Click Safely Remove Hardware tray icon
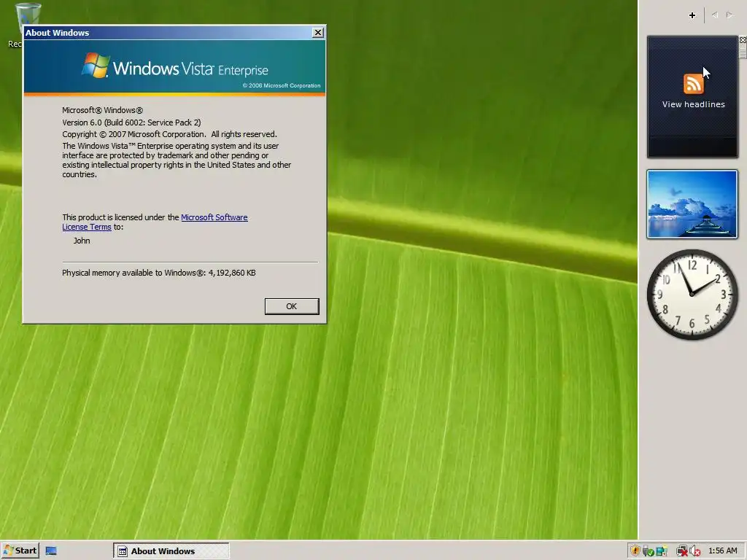Screen dimensions: 747x560 pyautogui.click(x=647, y=551)
